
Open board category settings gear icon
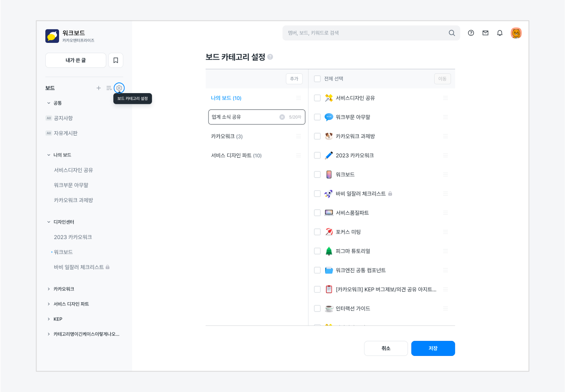[119, 88]
